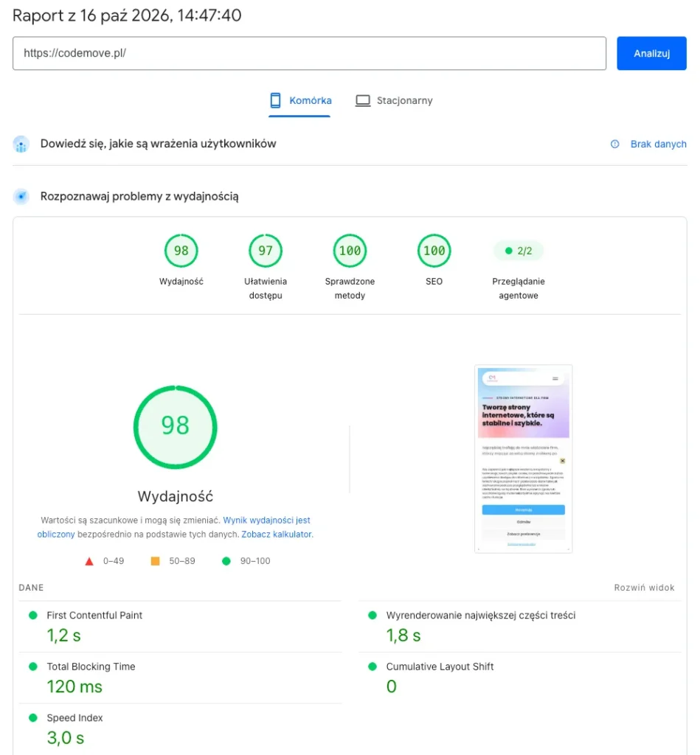700x755 pixels.
Task: Jump to the SEO 100 gauge
Action: tap(434, 251)
